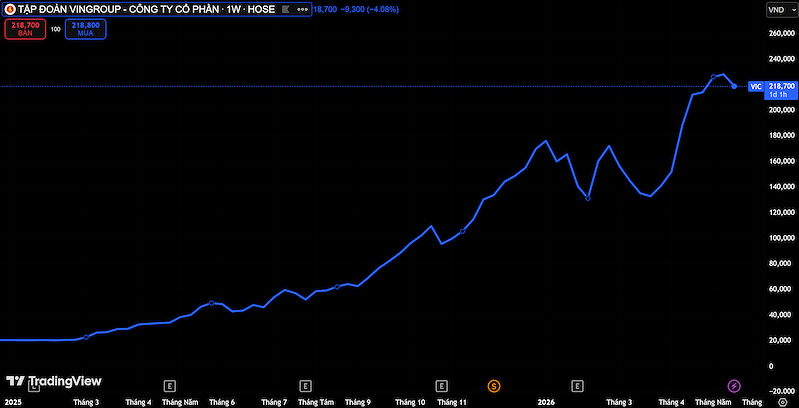Click the 218,700 BÁN sell button
Viewport: 799px width, 408px height.
(25, 29)
